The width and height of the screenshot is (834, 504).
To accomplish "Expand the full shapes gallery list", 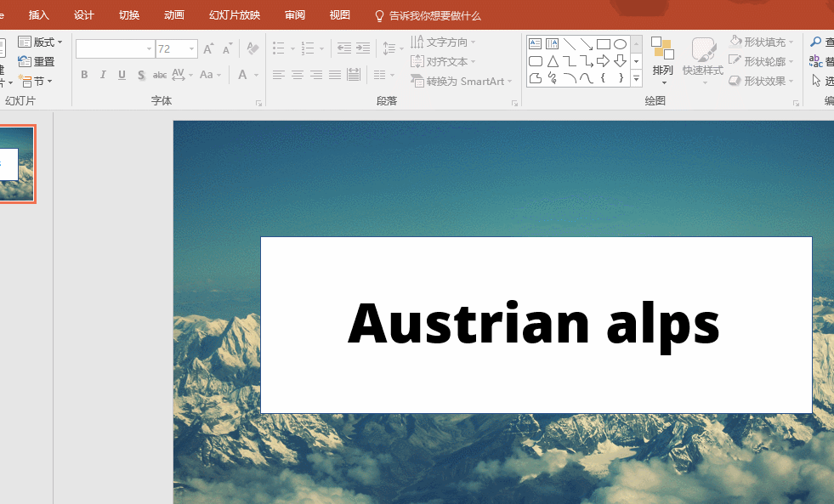I will [636, 78].
